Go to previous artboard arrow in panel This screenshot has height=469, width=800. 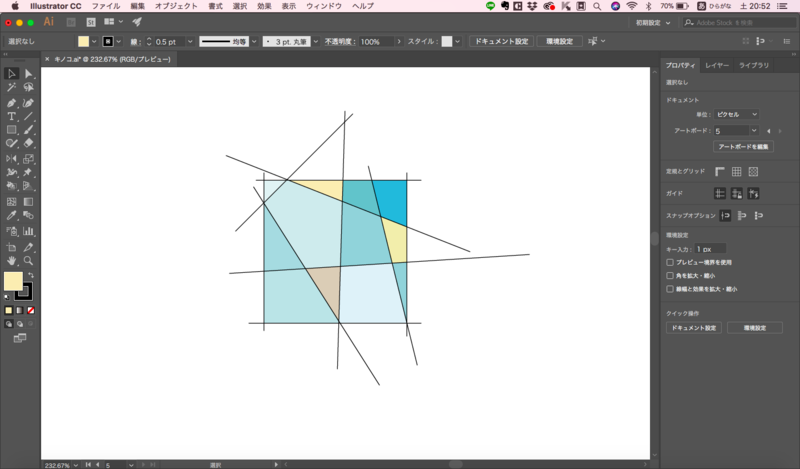[x=768, y=131]
